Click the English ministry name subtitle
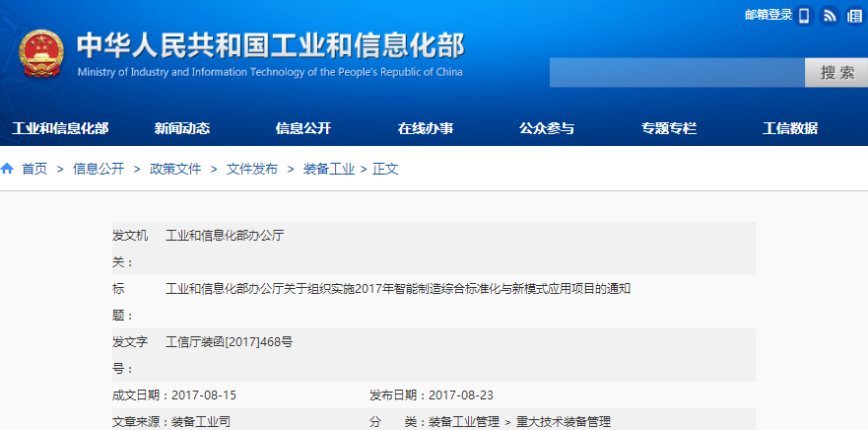 (270, 72)
